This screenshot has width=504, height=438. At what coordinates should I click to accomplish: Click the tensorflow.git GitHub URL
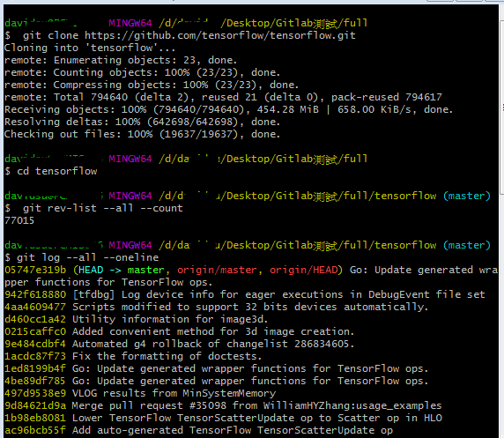220,36
